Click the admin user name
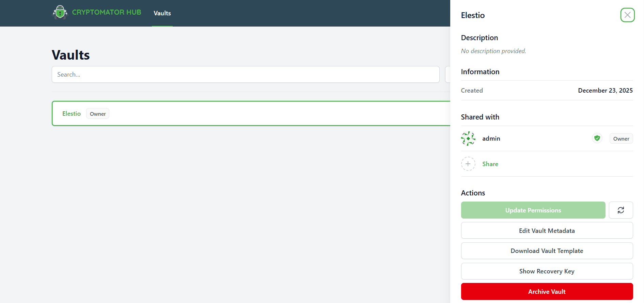644x303 pixels. point(491,139)
